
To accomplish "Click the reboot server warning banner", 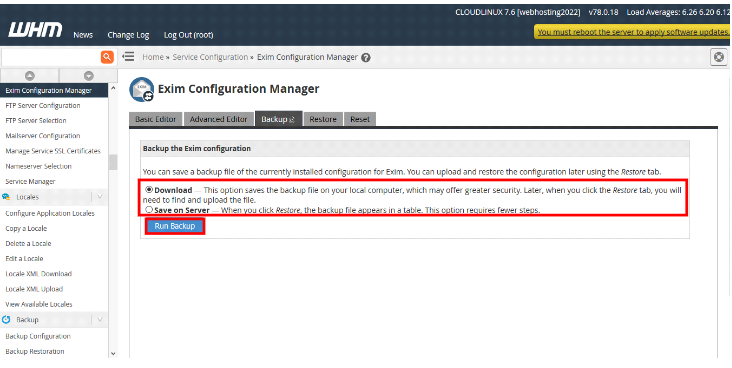I will point(632,32).
